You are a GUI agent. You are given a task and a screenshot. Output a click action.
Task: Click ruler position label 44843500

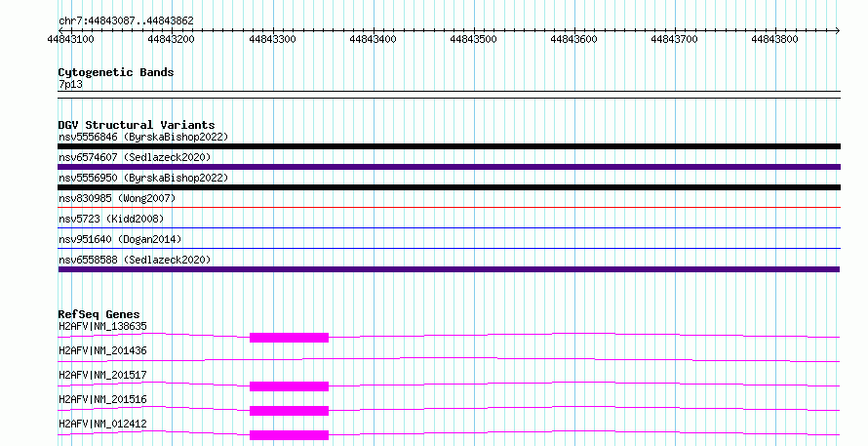(473, 39)
